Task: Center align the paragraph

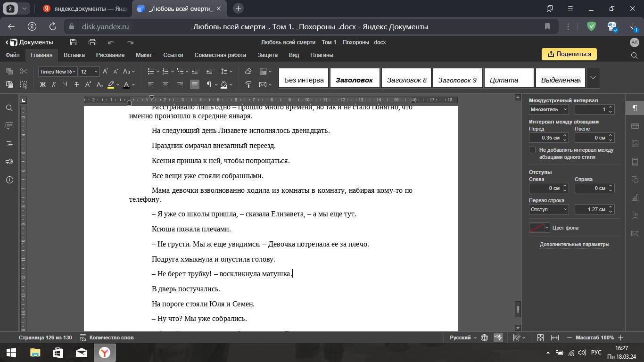Action: [x=165, y=85]
